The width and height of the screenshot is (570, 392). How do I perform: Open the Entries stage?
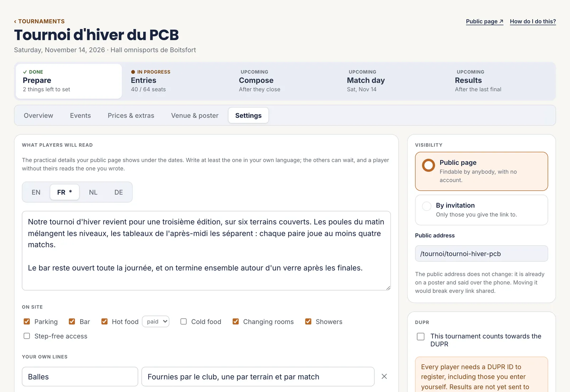pyautogui.click(x=177, y=81)
